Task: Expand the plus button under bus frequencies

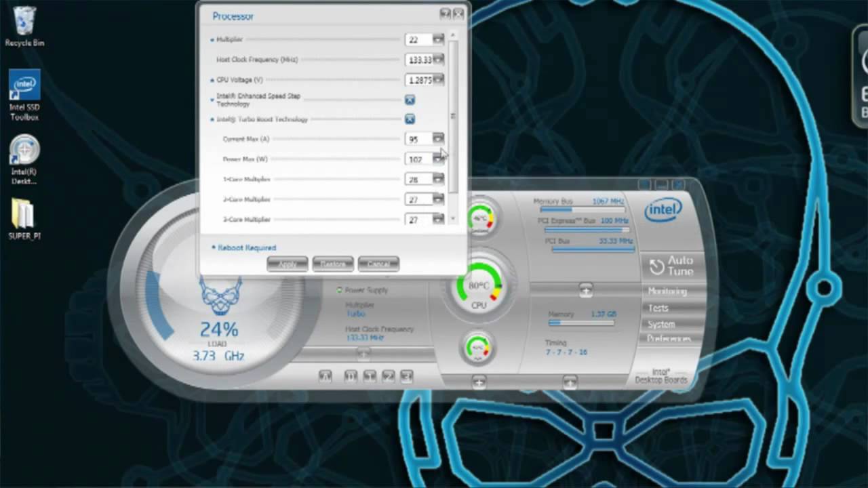Action: [586, 290]
